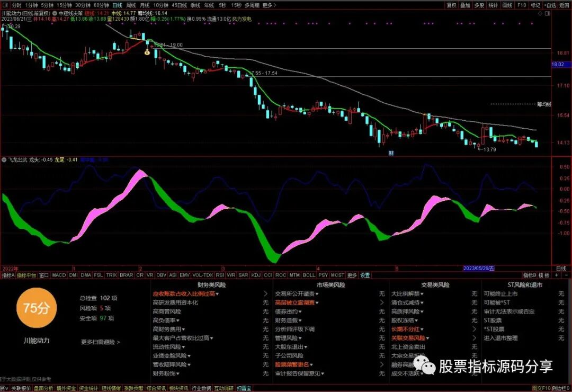Click the gold bag marker on the chart
The image size is (572, 392).
click(147, 52)
